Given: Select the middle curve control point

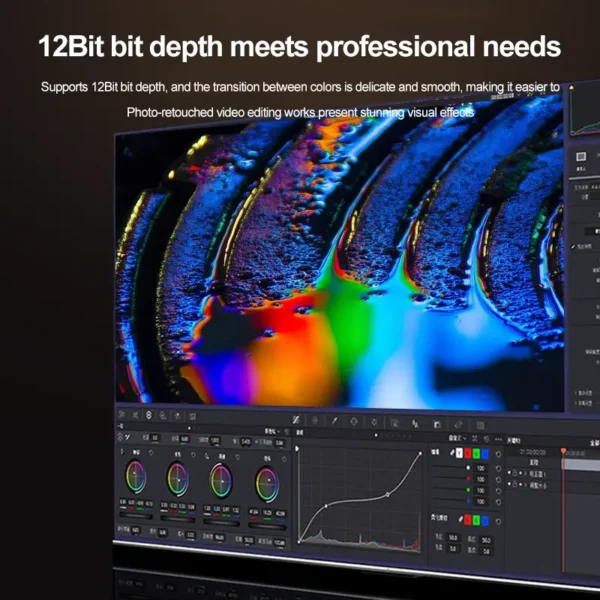Looking at the screenshot, I should [387, 495].
